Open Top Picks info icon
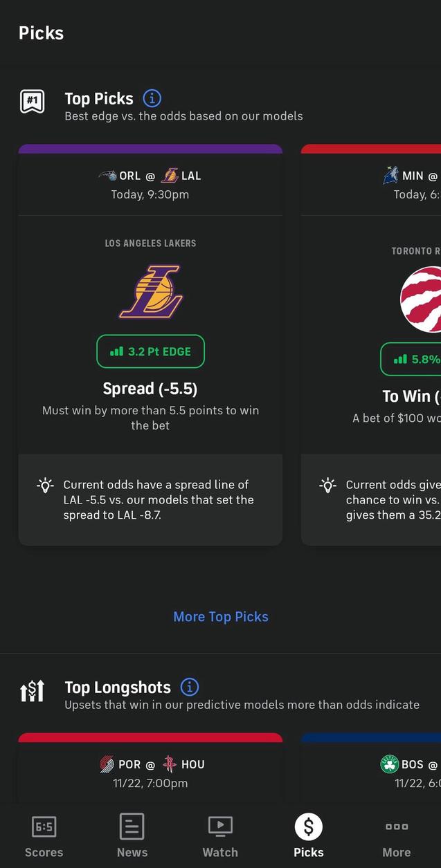441x868 pixels. [x=152, y=98]
